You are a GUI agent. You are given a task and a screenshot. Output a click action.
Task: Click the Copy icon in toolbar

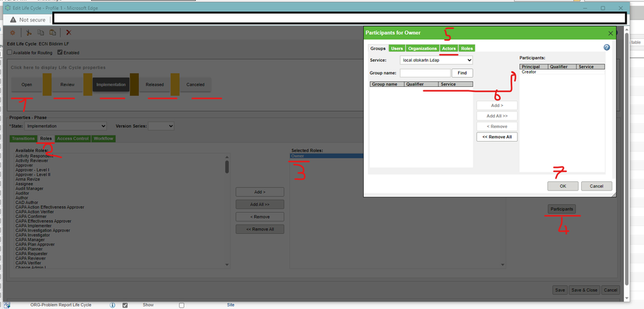click(40, 33)
